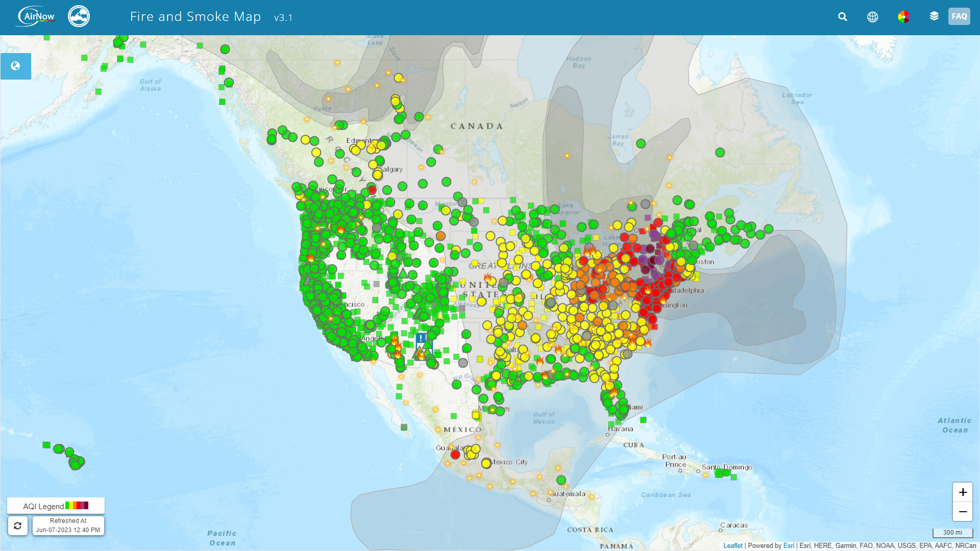Click the Forest Service round emblem
This screenshot has height=551, width=980.
pyautogui.click(x=79, y=16)
